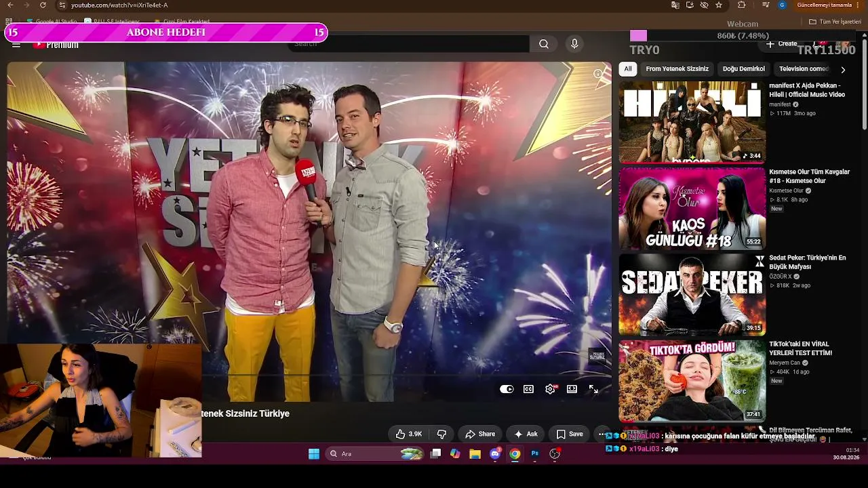Select the Television comedy chip
Screen dimensions: 868x488
804,68
